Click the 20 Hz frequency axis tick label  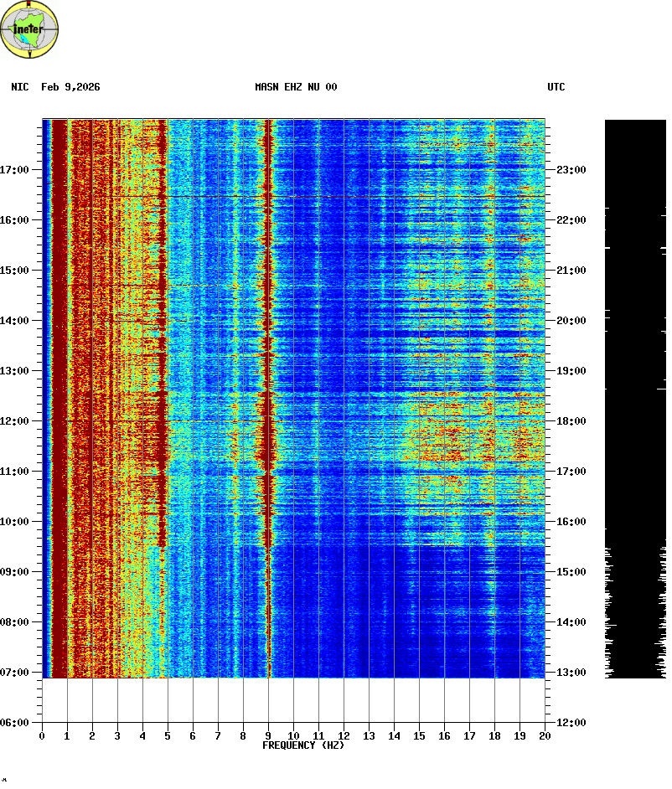point(544,736)
